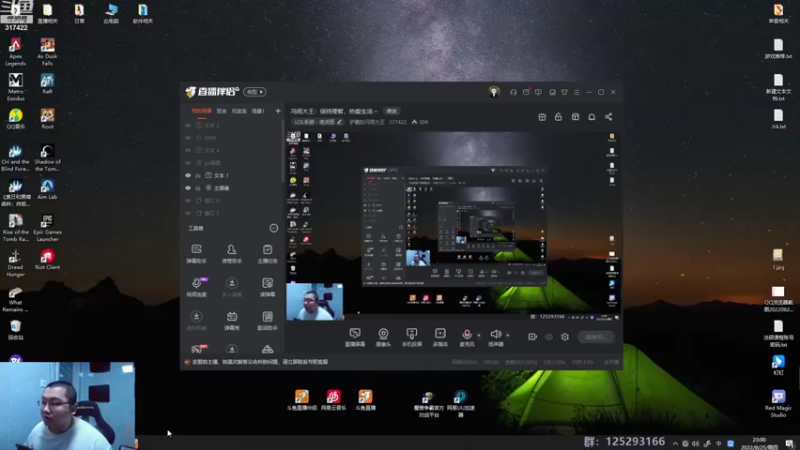The image size is (800, 450).
Task: Toggle visibility of the 主摄像 source
Action: click(x=188, y=188)
